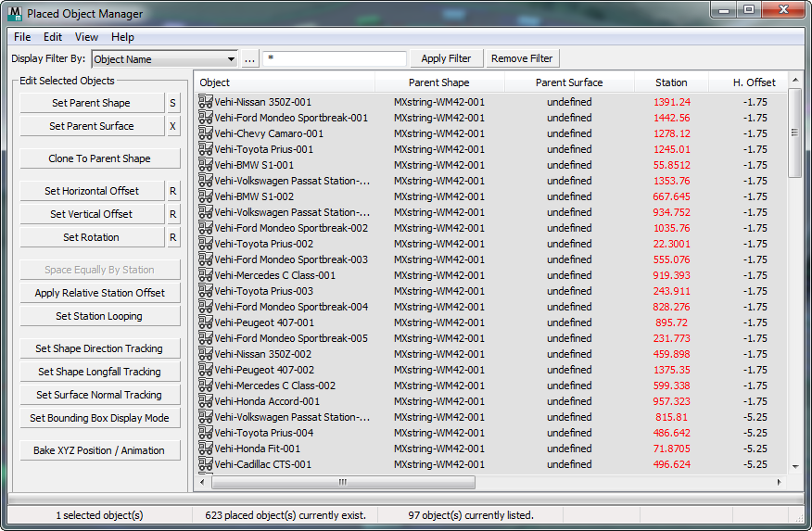The height and width of the screenshot is (531, 812).
Task: Click Set Parent Shape button
Action: tap(92, 103)
